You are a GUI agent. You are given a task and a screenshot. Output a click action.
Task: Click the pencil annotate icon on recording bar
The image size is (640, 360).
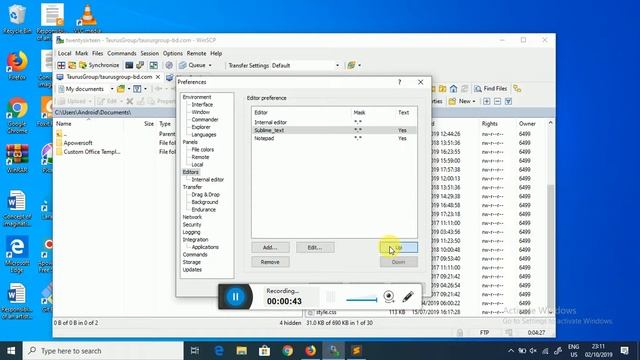[408, 296]
